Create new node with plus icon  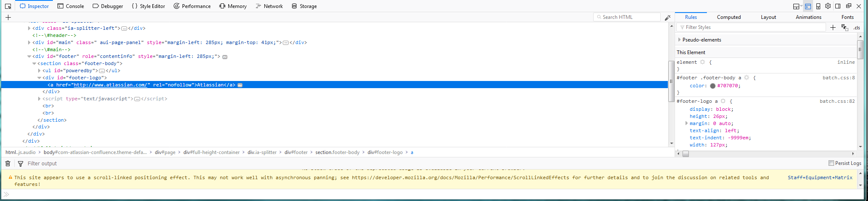8,17
